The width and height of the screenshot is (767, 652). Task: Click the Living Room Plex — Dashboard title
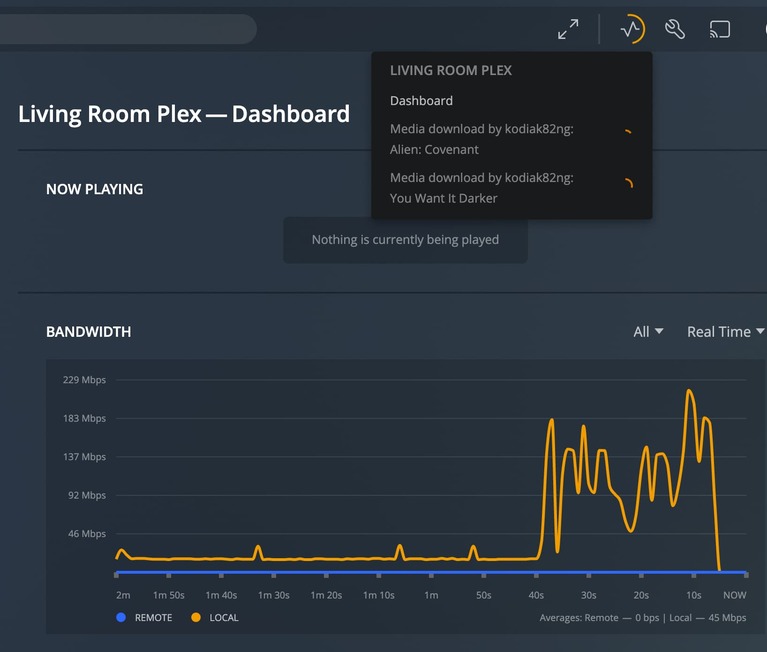tap(184, 114)
